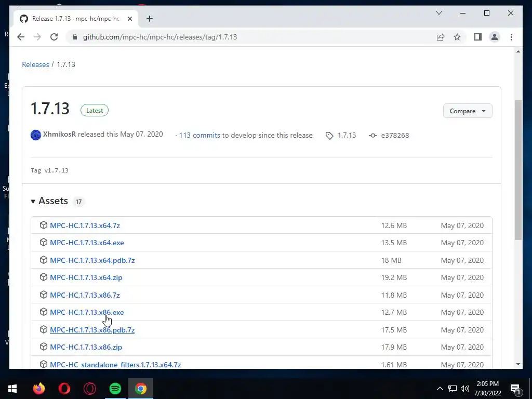
Task: Download MPC-HC.1.7.13.x64.exe
Action: [87, 243]
